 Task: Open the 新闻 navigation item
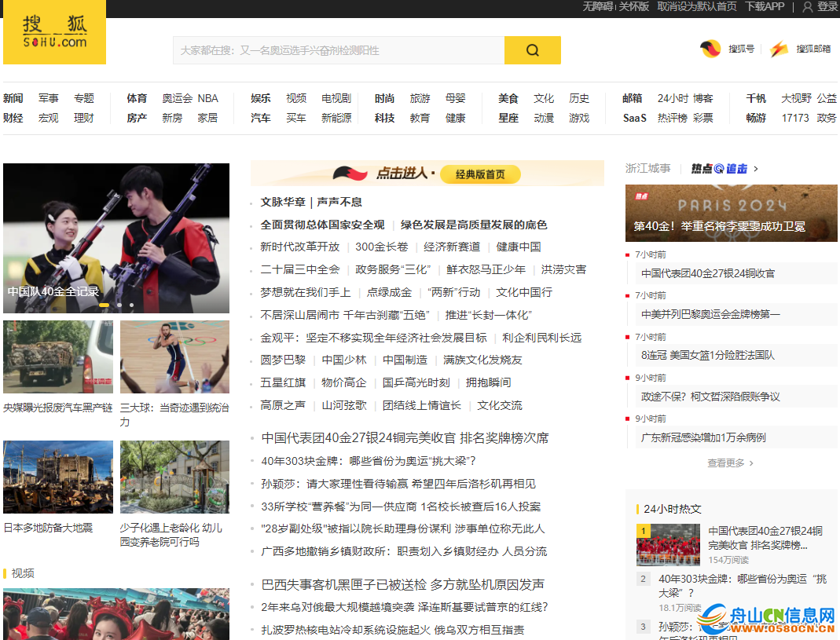[x=13, y=98]
